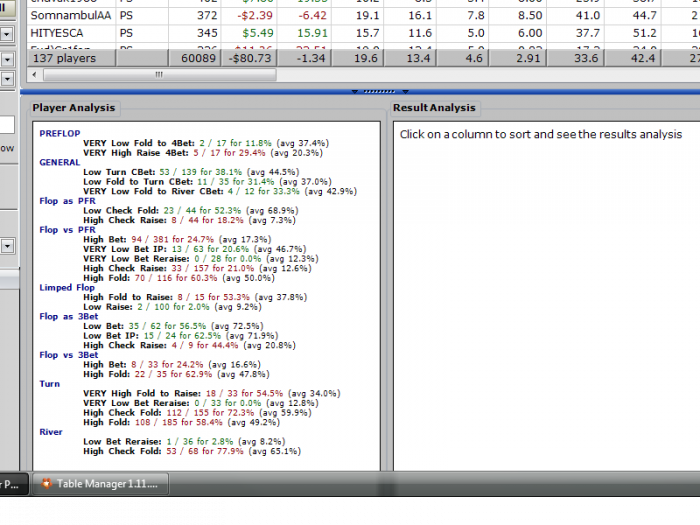Open Table Manager 1.11 taskbar button
The height and width of the screenshot is (525, 700).
pos(100,483)
